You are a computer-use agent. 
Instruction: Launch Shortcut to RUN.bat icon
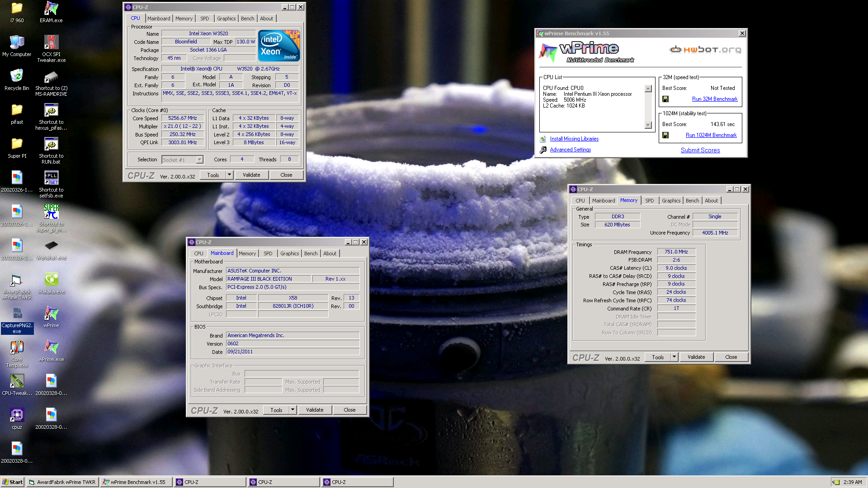[51, 144]
